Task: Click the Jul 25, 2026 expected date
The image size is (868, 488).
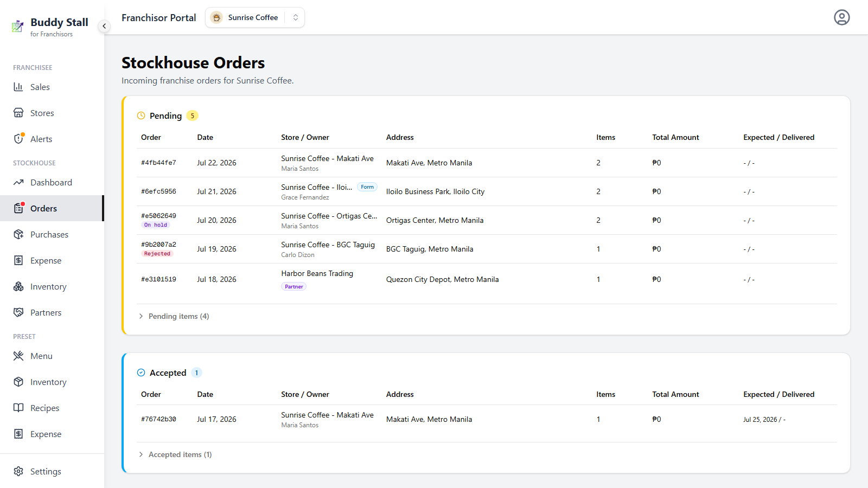Action: pos(760,420)
